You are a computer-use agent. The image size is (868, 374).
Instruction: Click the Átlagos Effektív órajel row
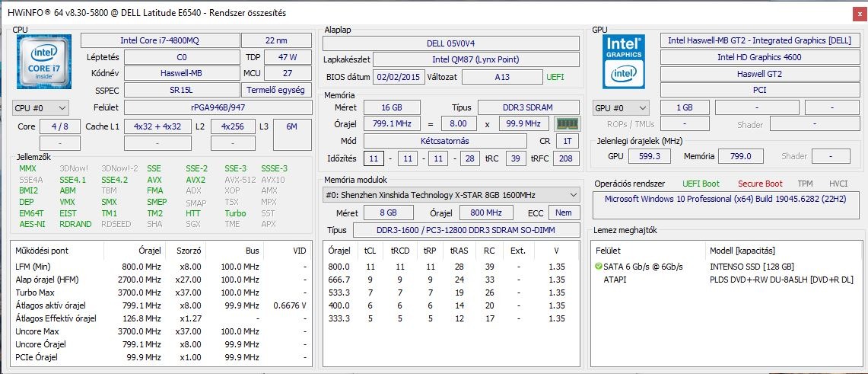coord(161,318)
